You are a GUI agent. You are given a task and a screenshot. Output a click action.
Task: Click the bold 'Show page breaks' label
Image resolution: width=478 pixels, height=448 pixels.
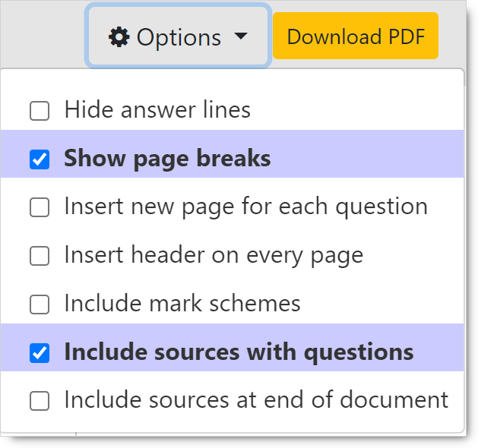pyautogui.click(x=167, y=159)
